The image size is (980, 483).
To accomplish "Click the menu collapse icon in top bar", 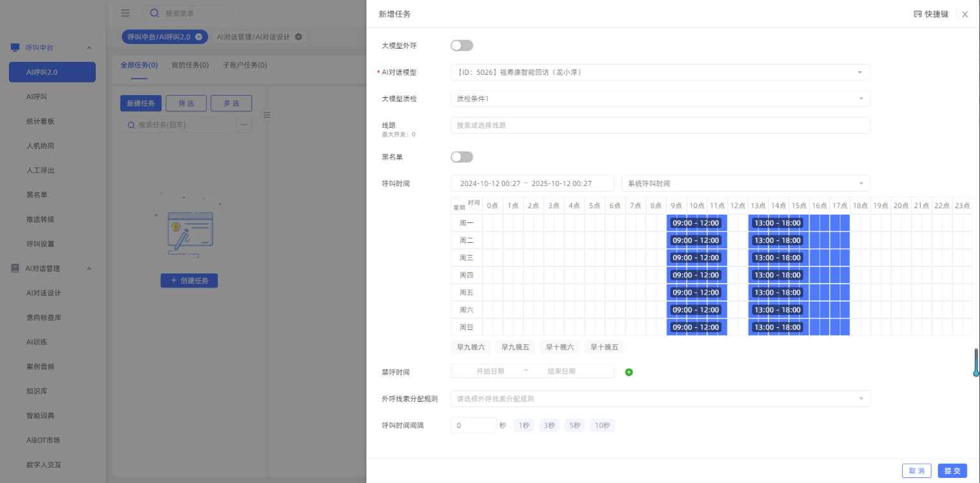I will pyautogui.click(x=125, y=13).
